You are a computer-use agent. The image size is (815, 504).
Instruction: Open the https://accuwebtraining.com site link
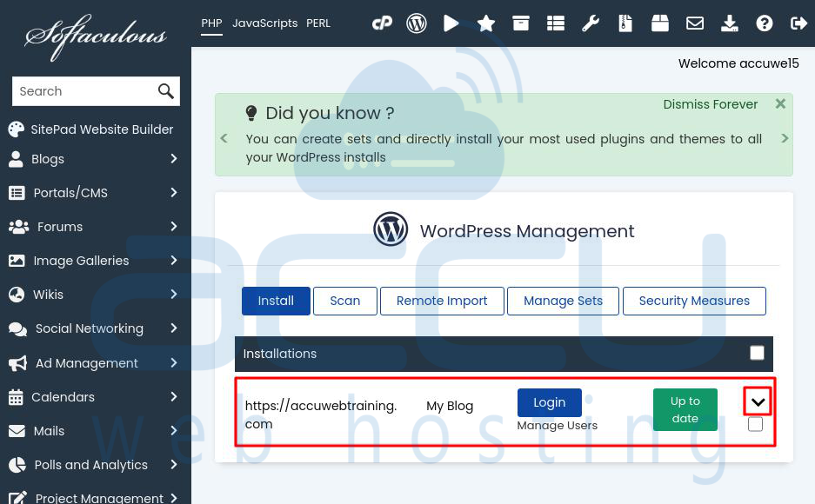pyautogui.click(x=321, y=414)
